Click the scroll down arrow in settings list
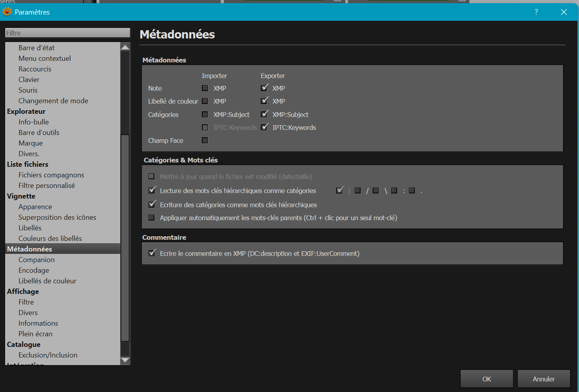The width and height of the screenshot is (579, 392). coord(125,360)
